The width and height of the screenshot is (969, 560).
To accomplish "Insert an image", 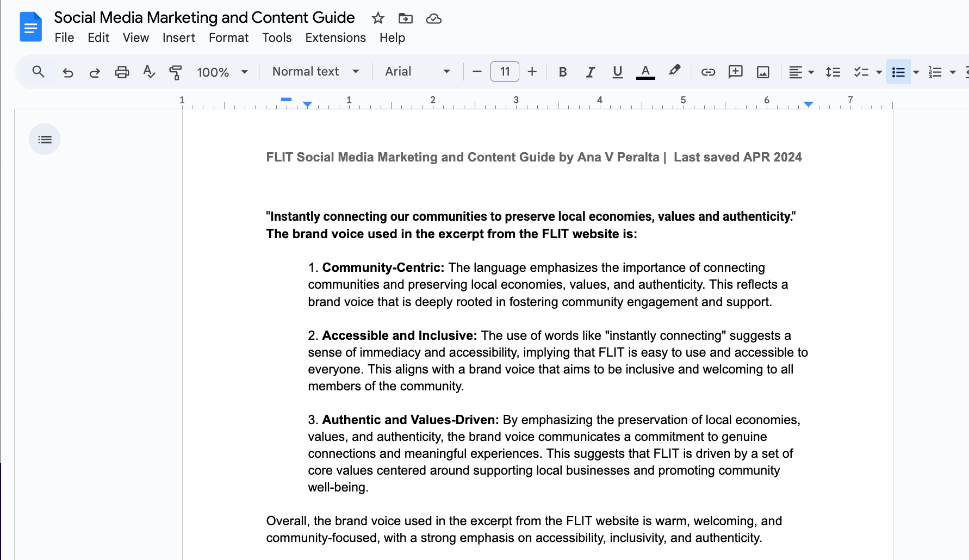I will click(763, 72).
